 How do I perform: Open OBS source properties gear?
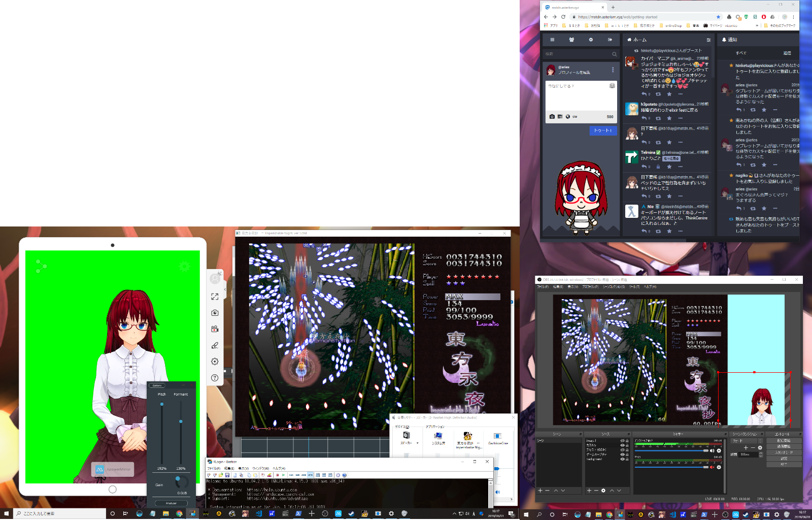pos(603,491)
